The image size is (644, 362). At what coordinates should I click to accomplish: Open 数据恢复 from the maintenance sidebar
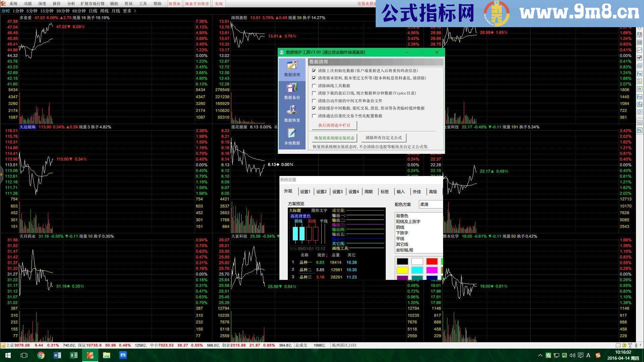click(291, 112)
